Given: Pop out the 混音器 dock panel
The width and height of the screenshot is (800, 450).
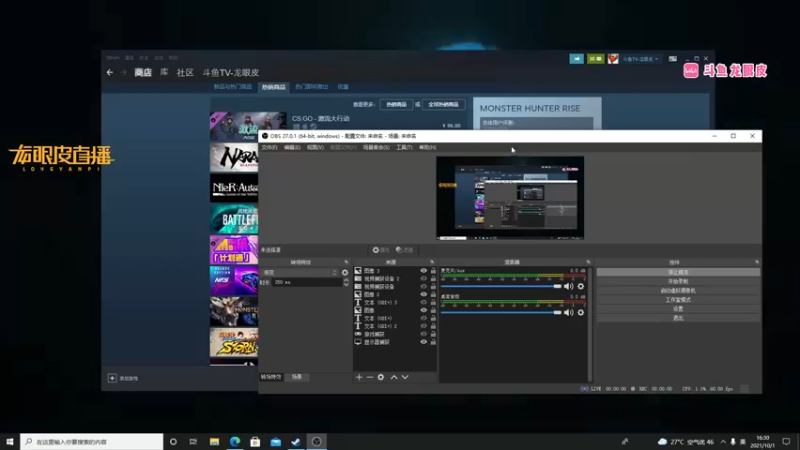Looking at the screenshot, I should pos(588,262).
